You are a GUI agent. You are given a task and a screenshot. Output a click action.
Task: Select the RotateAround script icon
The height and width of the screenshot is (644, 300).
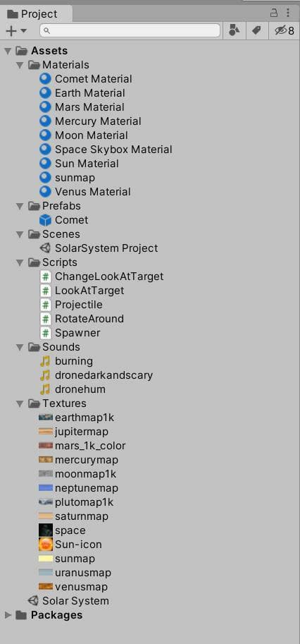point(46,319)
